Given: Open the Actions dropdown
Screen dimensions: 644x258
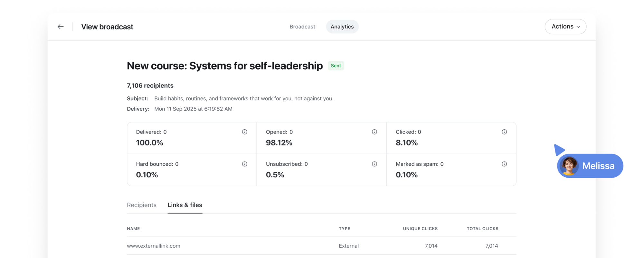Looking at the screenshot, I should coord(565,27).
